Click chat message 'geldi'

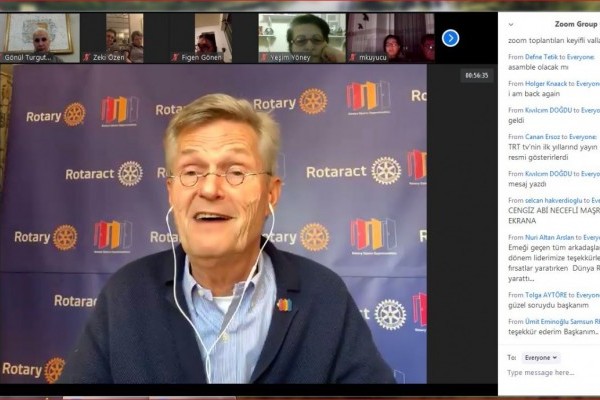coord(516,121)
